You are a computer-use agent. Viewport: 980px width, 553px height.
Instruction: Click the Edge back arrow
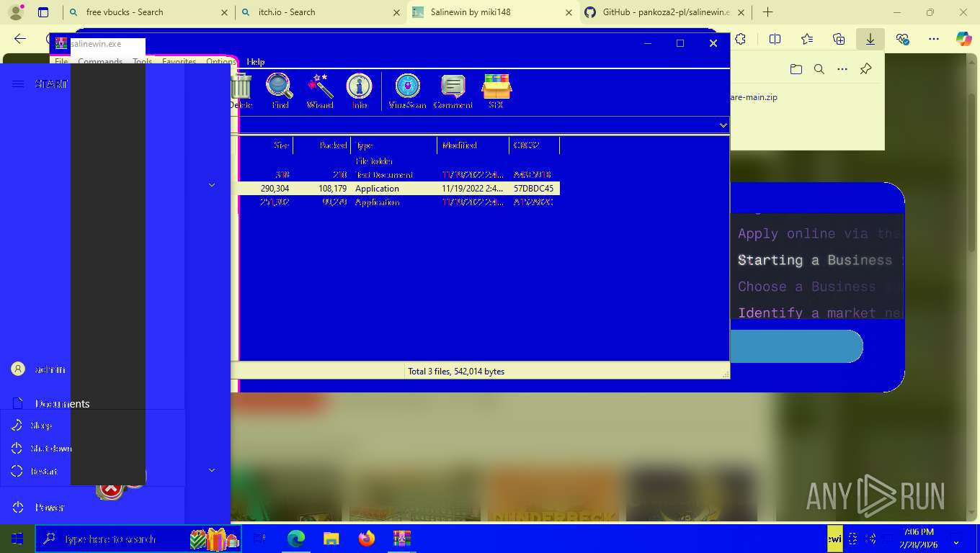tap(20, 40)
